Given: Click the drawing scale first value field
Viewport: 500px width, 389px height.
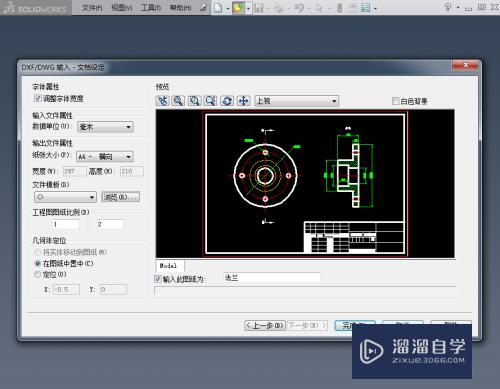Looking at the screenshot, I should [66, 224].
